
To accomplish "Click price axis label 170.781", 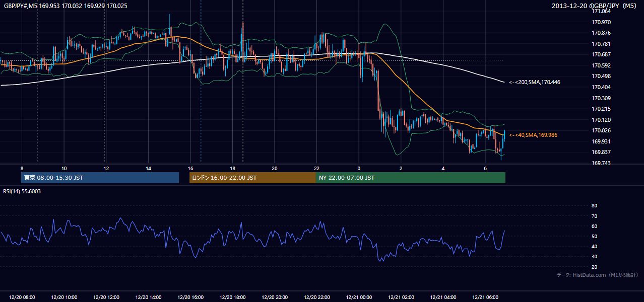I will [601, 44].
